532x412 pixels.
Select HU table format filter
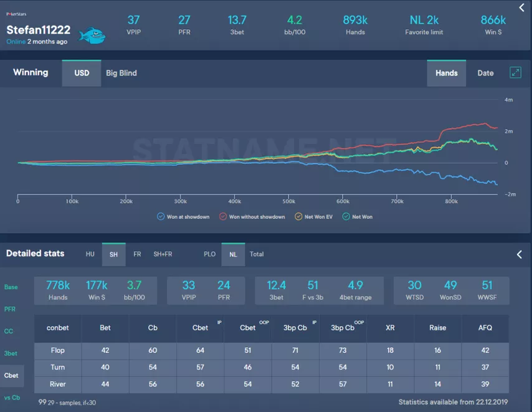[x=91, y=254]
